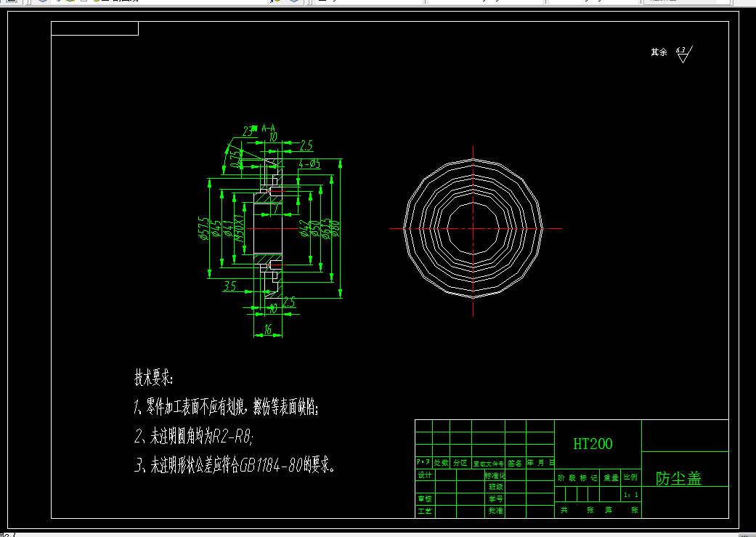Click the '年 月 日' title block cell
756x537 pixels.
[x=540, y=463]
